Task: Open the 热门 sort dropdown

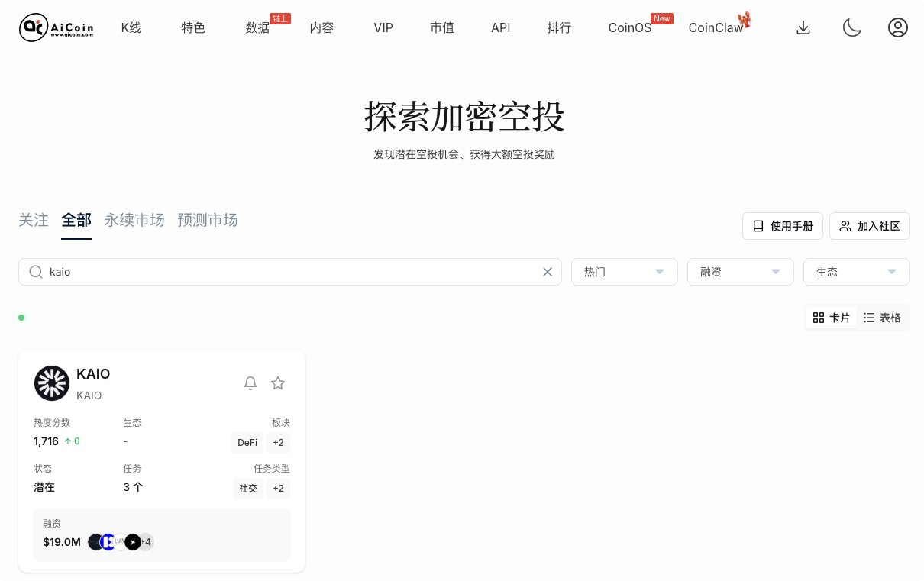Action: coord(625,272)
